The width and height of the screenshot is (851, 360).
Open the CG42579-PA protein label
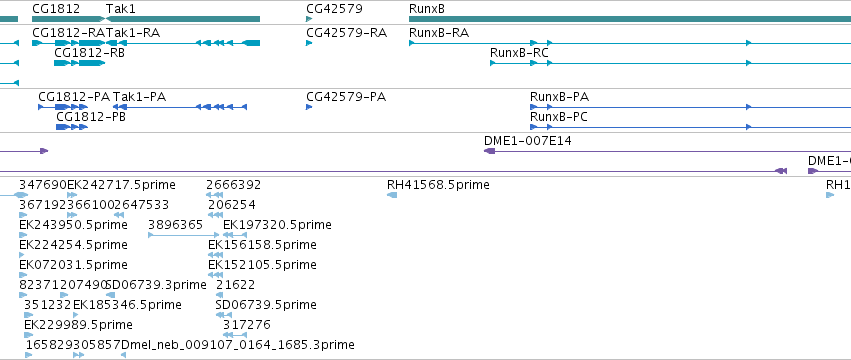pyautogui.click(x=346, y=97)
